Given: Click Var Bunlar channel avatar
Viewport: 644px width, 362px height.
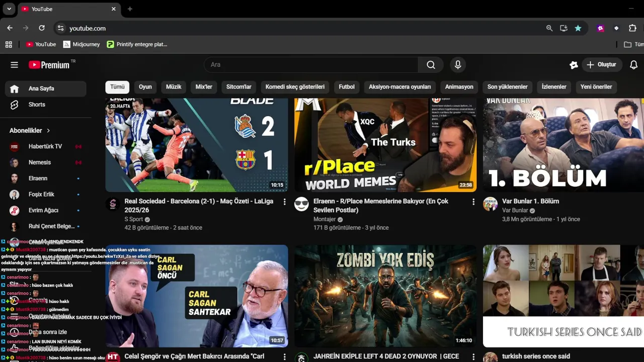Looking at the screenshot, I should click(490, 204).
